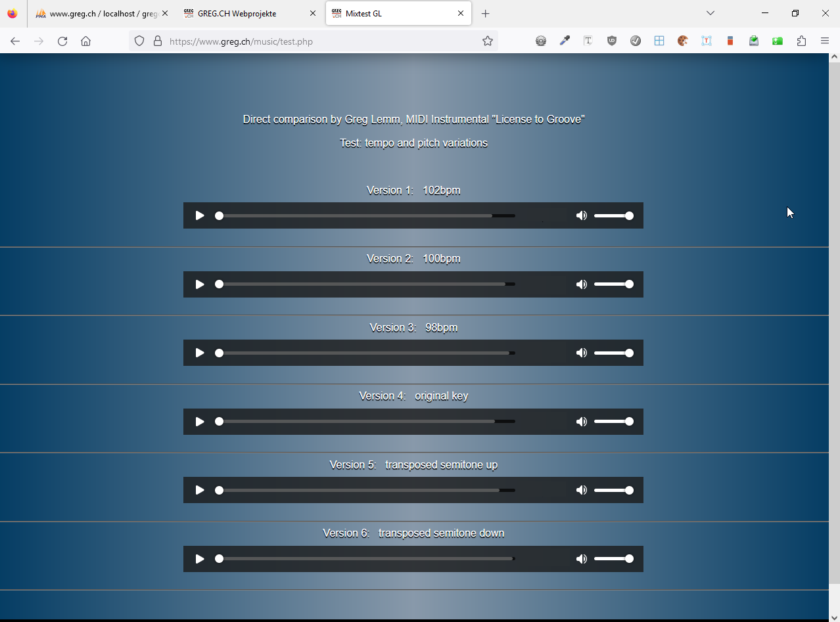The image size is (840, 622).
Task: Play Version 3 at 98bpm
Action: point(200,353)
